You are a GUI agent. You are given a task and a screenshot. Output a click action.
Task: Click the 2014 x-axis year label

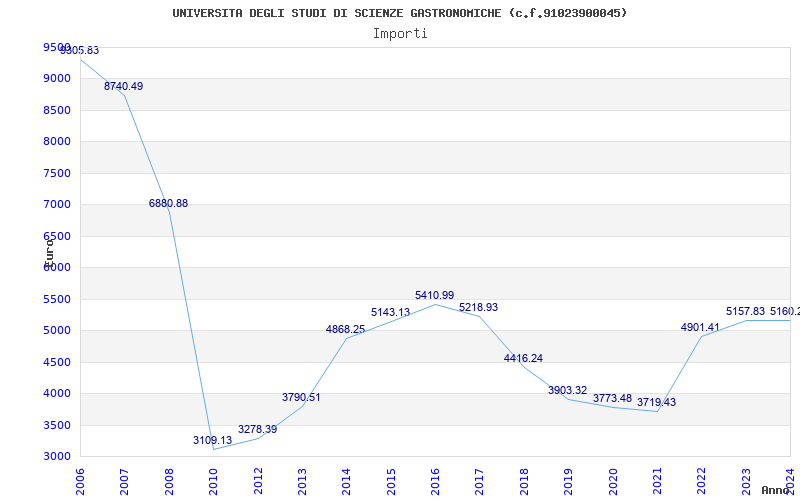(346, 482)
